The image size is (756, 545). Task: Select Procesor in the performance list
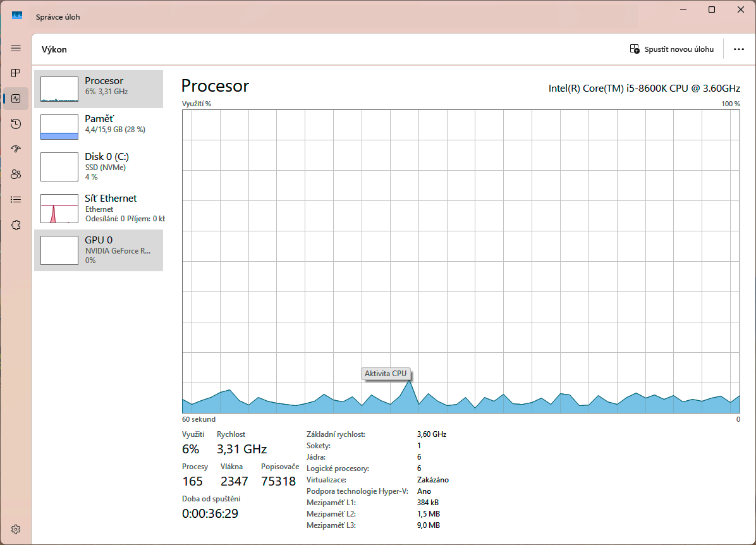[99, 89]
